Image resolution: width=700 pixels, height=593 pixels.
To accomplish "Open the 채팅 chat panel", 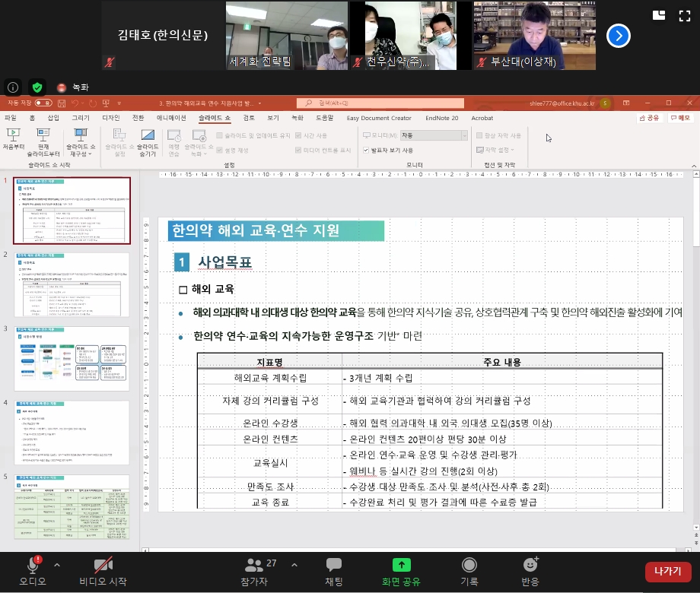I will pos(333,565).
